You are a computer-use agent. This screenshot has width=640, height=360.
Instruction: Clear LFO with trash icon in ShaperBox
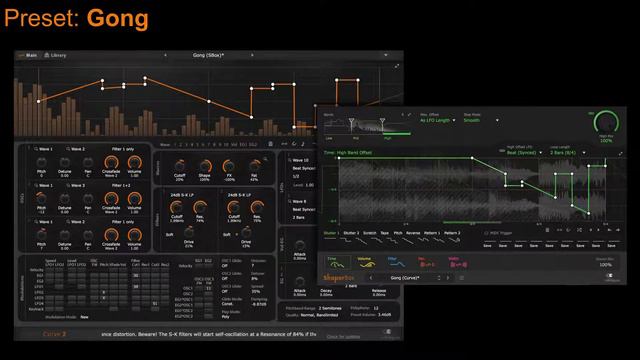click(547, 230)
